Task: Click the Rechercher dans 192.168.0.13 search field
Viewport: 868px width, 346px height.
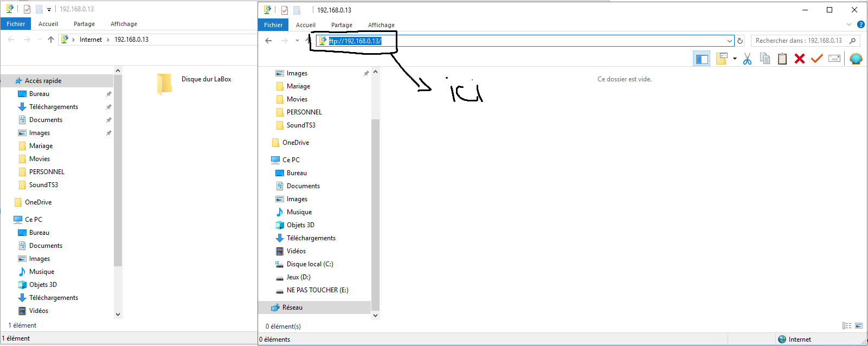Action: pos(800,41)
